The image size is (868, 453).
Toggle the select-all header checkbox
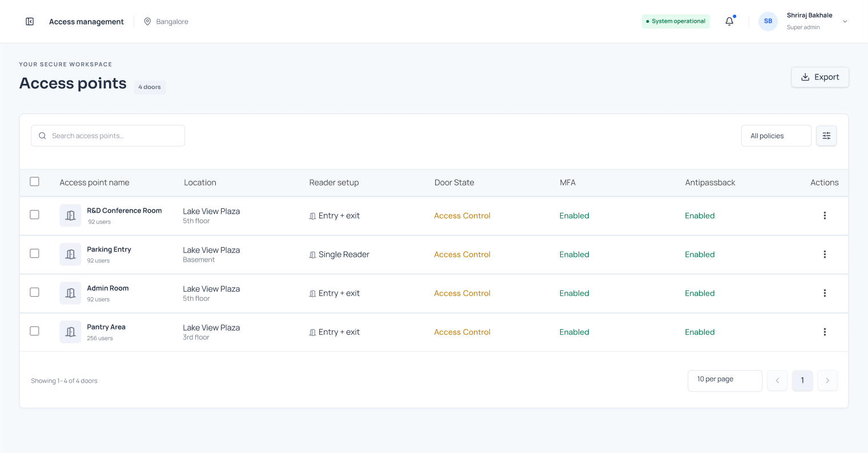(x=34, y=181)
